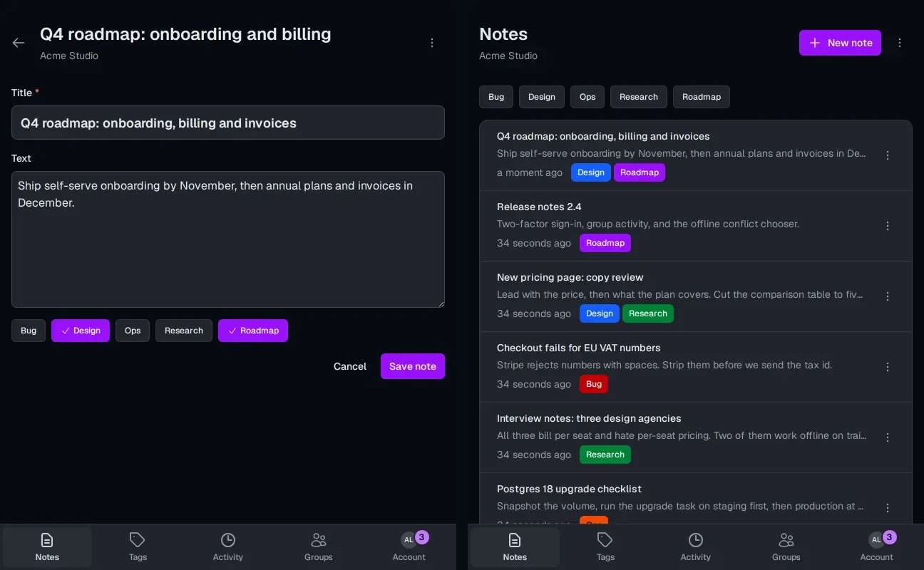The height and width of the screenshot is (570, 924).
Task: Cancel editing the note
Action: tap(350, 366)
